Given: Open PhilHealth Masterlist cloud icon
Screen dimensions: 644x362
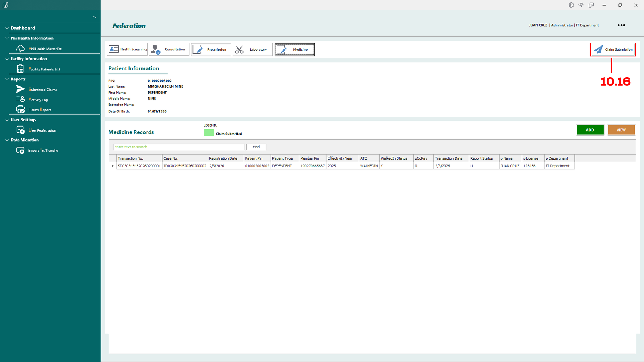Looking at the screenshot, I should (x=20, y=49).
